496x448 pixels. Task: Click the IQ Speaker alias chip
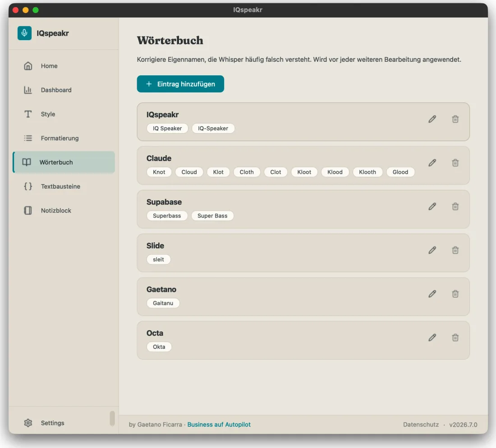(x=167, y=128)
